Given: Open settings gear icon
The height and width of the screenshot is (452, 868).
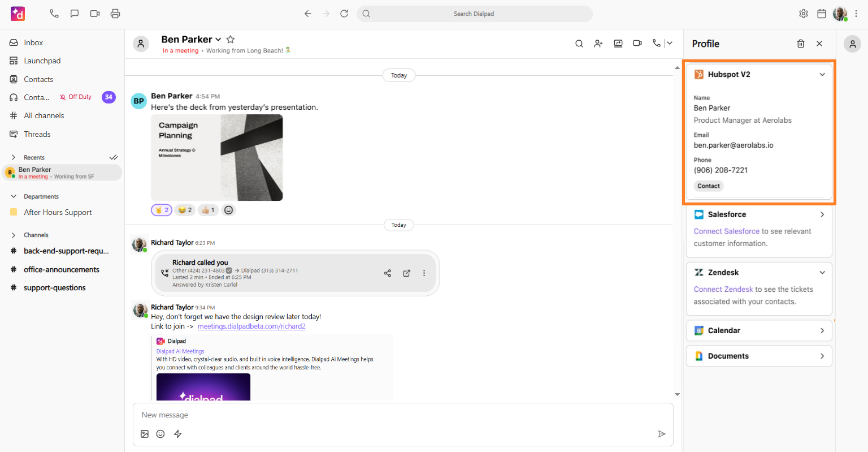Looking at the screenshot, I should click(804, 14).
